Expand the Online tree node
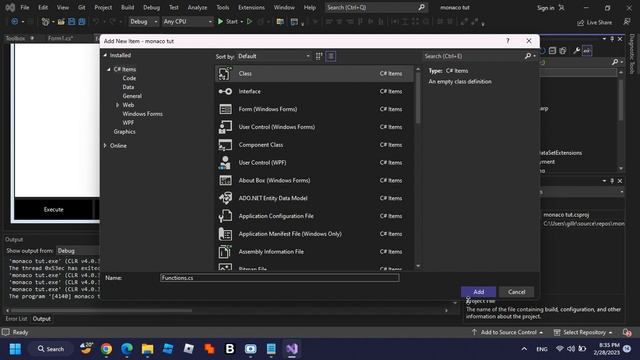This screenshot has width=640, height=360. [105, 146]
